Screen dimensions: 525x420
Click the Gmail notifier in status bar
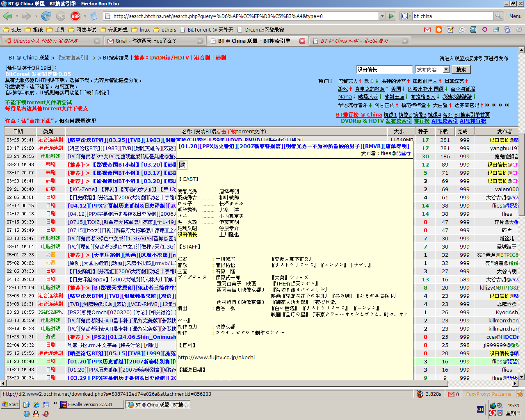pos(453,394)
